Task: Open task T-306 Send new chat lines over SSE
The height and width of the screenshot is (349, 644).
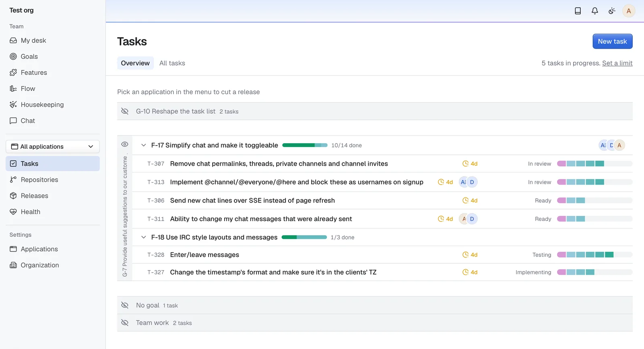Action: [252, 201]
